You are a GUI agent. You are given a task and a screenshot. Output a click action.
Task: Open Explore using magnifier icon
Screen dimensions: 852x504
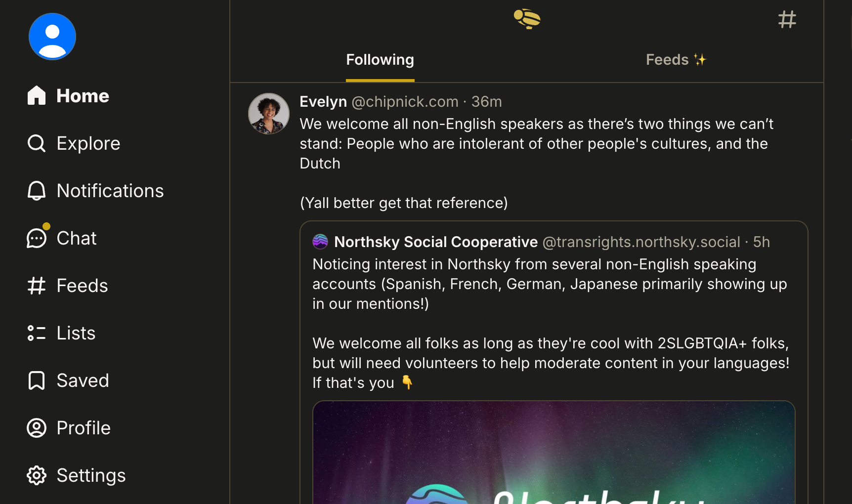[37, 143]
